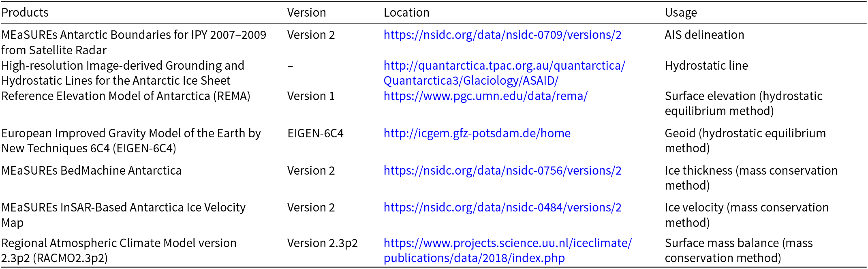
Task: Click the AIS delineation usage cell
Action: (x=705, y=35)
